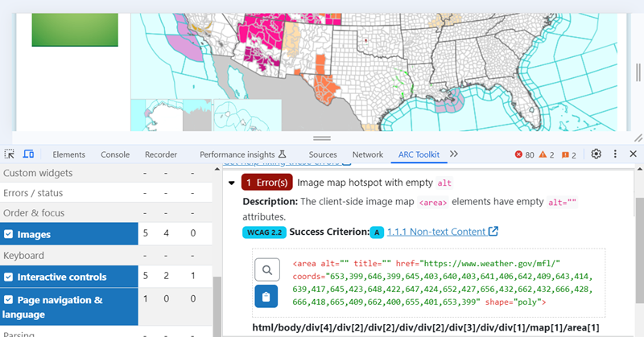Click the green gradient box on the page
644x337 pixels.
(x=75, y=30)
